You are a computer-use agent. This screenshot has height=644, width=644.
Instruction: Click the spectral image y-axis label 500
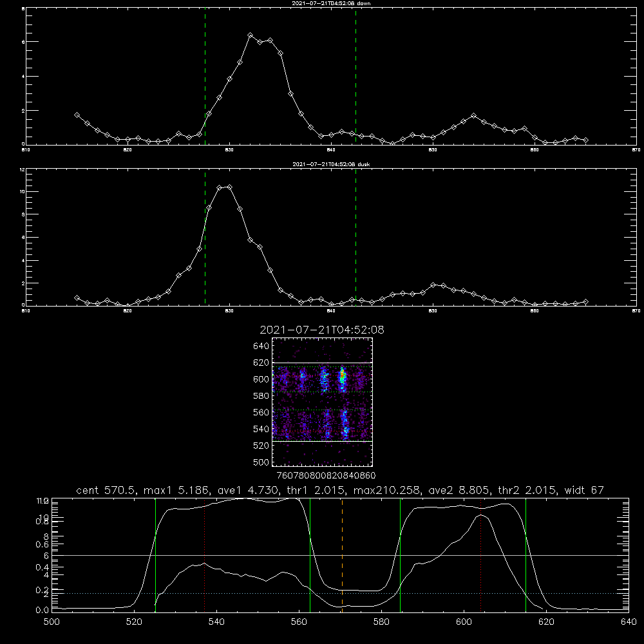click(x=261, y=462)
